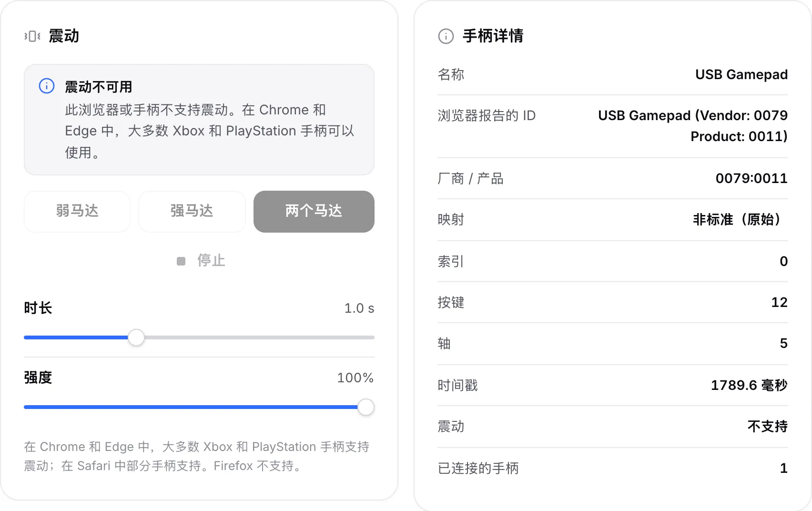Image resolution: width=812 pixels, height=511 pixels.
Task: Click the 1789.6 毫秒 timestamp value
Action: click(x=749, y=385)
